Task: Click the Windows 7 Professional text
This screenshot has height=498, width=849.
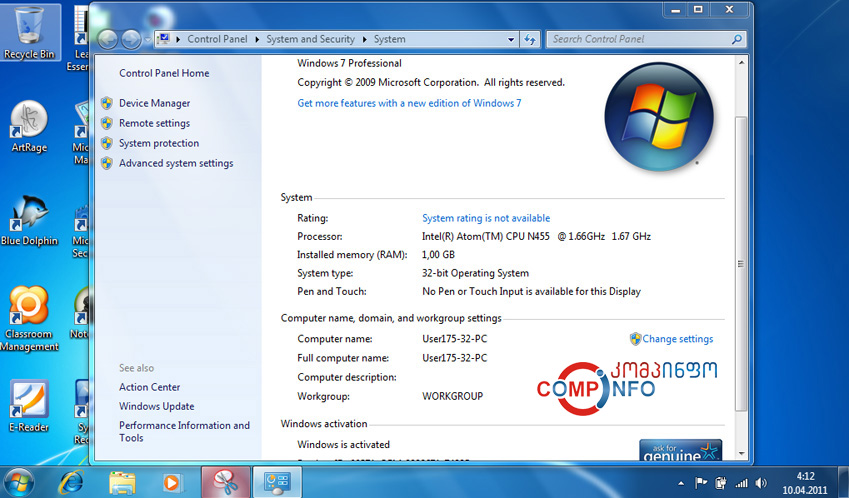Action: tap(349, 63)
